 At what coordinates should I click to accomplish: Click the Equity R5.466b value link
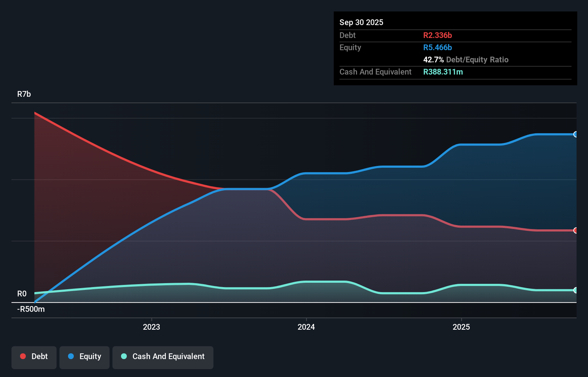(x=438, y=47)
